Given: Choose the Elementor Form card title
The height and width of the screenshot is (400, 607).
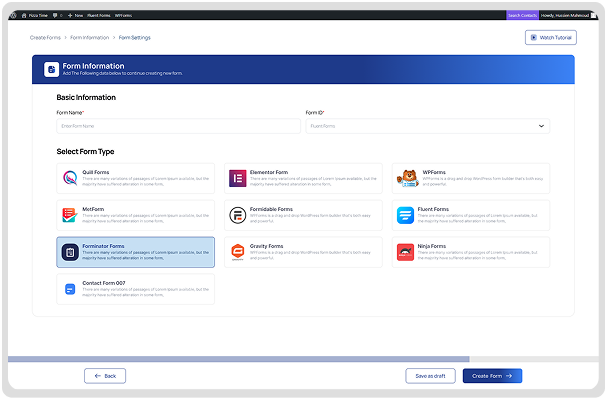Looking at the screenshot, I should 269,172.
